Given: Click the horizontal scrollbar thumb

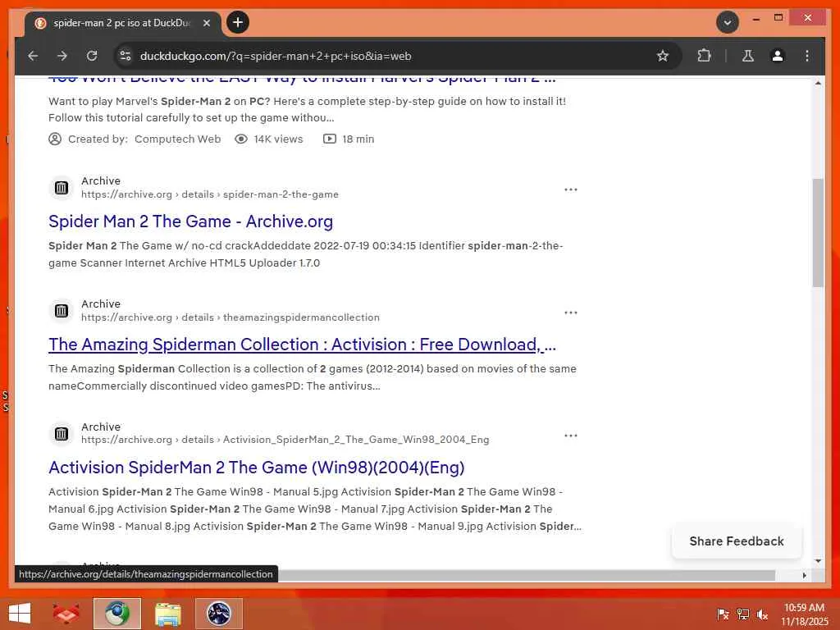Looking at the screenshot, I should (x=525, y=575).
